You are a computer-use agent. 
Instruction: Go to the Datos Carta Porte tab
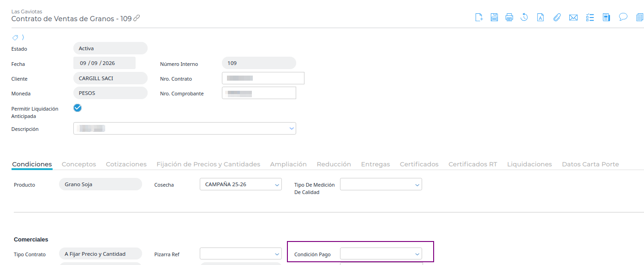pos(590,164)
